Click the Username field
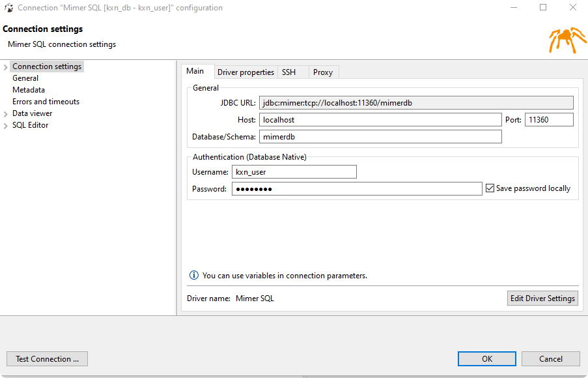588x378 pixels. coord(294,172)
